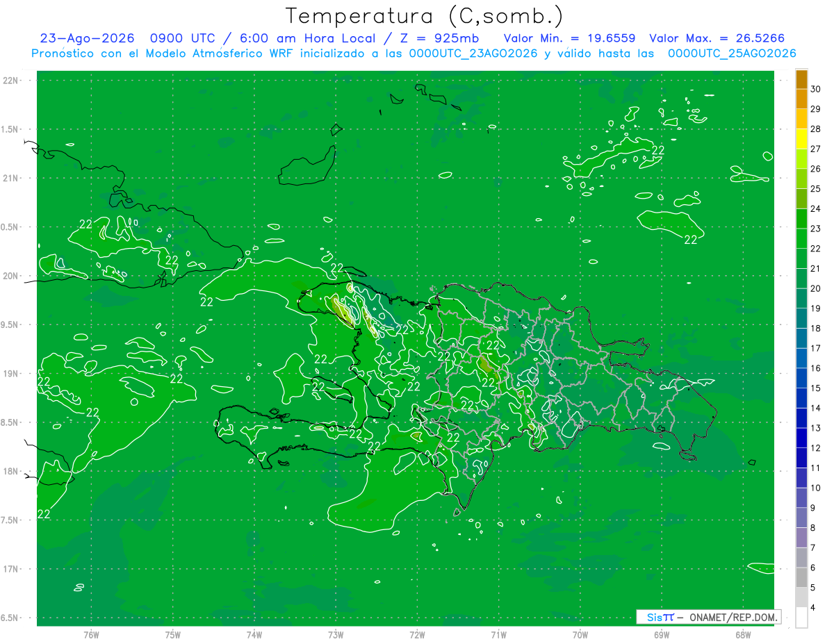Click the 22N latitude axis label

[x=11, y=81]
